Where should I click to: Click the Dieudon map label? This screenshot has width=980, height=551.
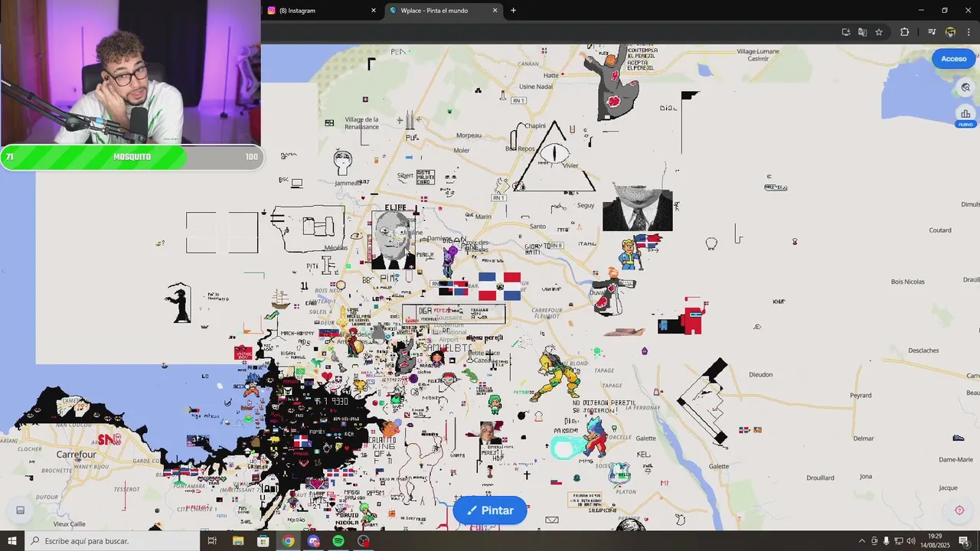pos(760,374)
